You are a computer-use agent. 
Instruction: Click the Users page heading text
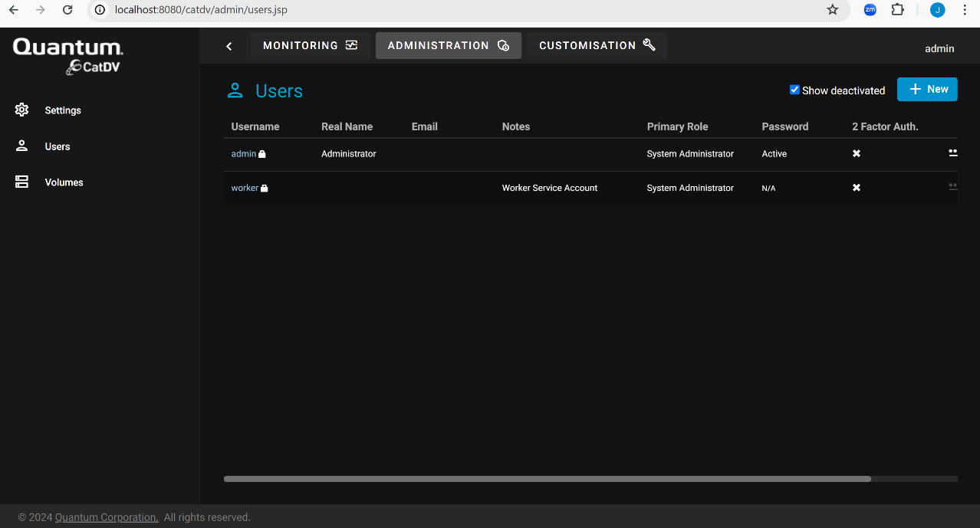click(x=279, y=91)
